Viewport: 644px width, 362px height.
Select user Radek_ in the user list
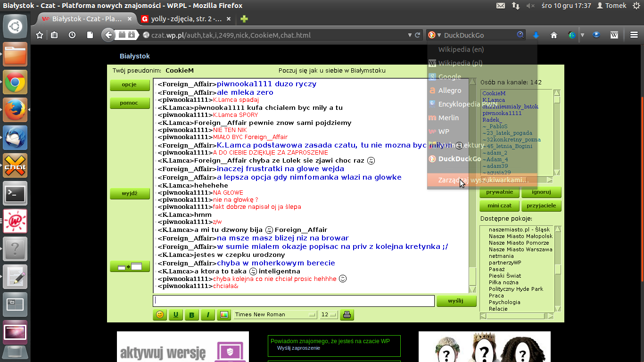(492, 120)
